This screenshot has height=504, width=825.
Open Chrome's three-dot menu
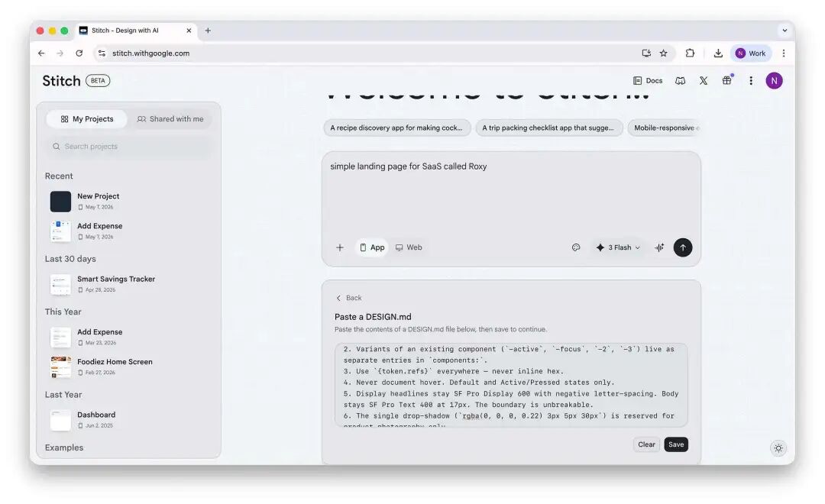pos(784,53)
